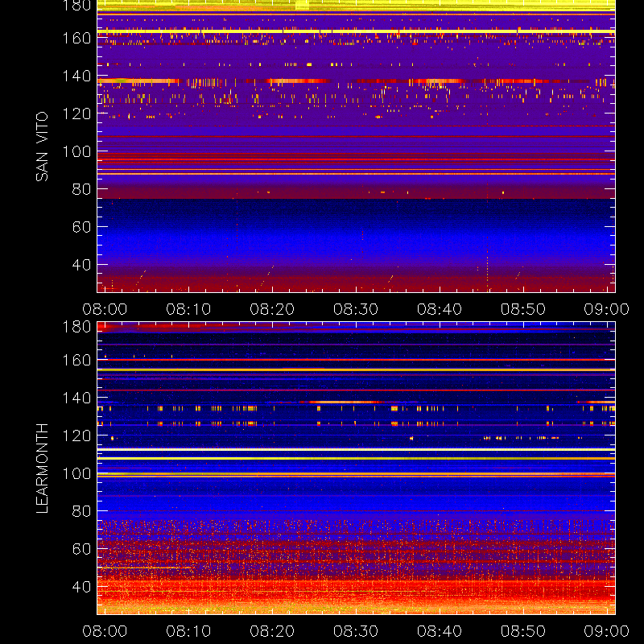
Task: Click 08:40 time label under San Vito plot
Action: 440,309
